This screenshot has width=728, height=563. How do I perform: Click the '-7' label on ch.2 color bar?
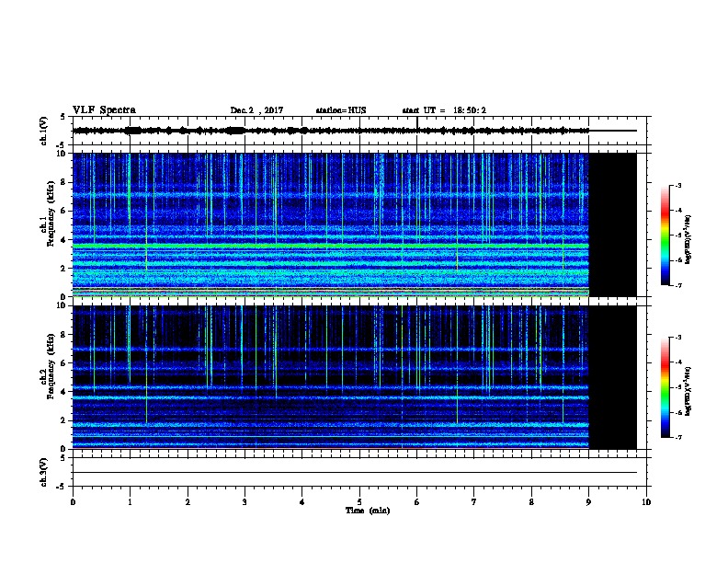[x=677, y=437]
